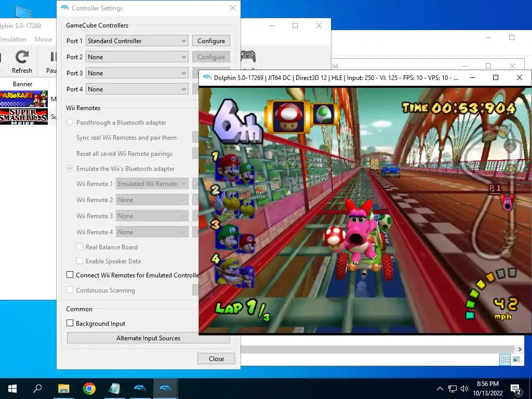
Task: Click the Port 2 Configure button
Action: tap(211, 57)
